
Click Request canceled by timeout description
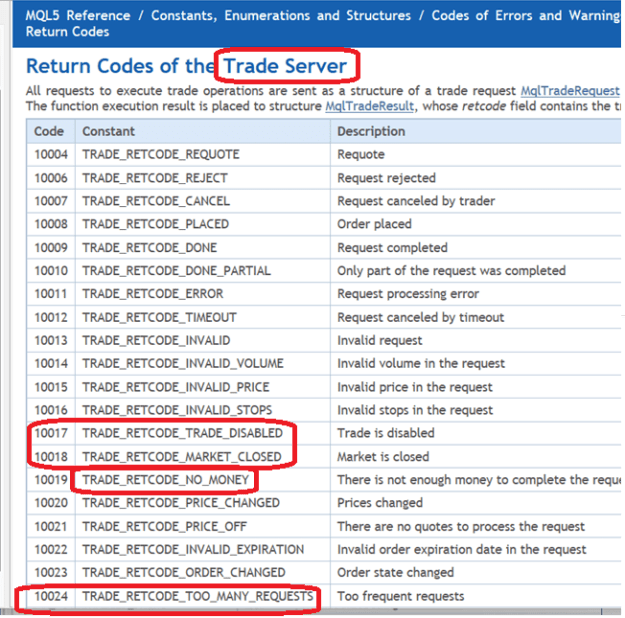pos(421,317)
